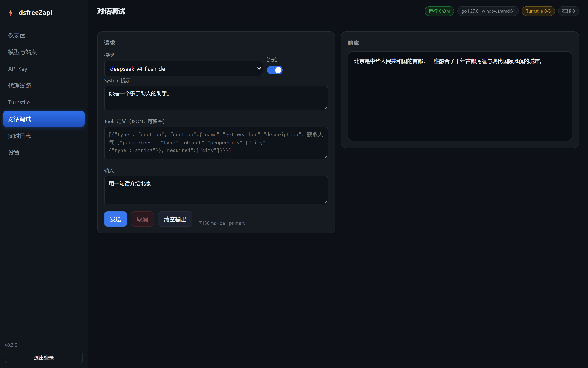Click the v0.3.0 version label
Image resolution: width=588 pixels, height=368 pixels.
pos(11,345)
